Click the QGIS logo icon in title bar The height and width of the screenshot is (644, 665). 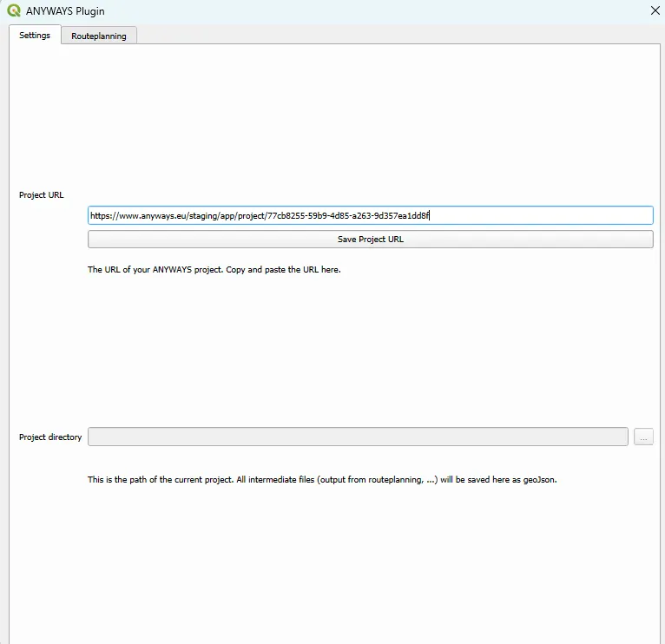tap(14, 10)
